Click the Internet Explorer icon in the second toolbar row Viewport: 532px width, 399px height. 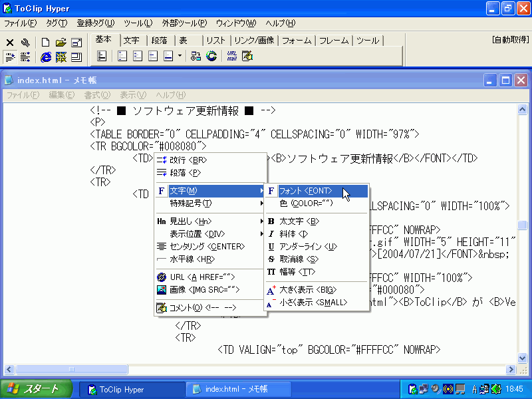click(x=45, y=57)
